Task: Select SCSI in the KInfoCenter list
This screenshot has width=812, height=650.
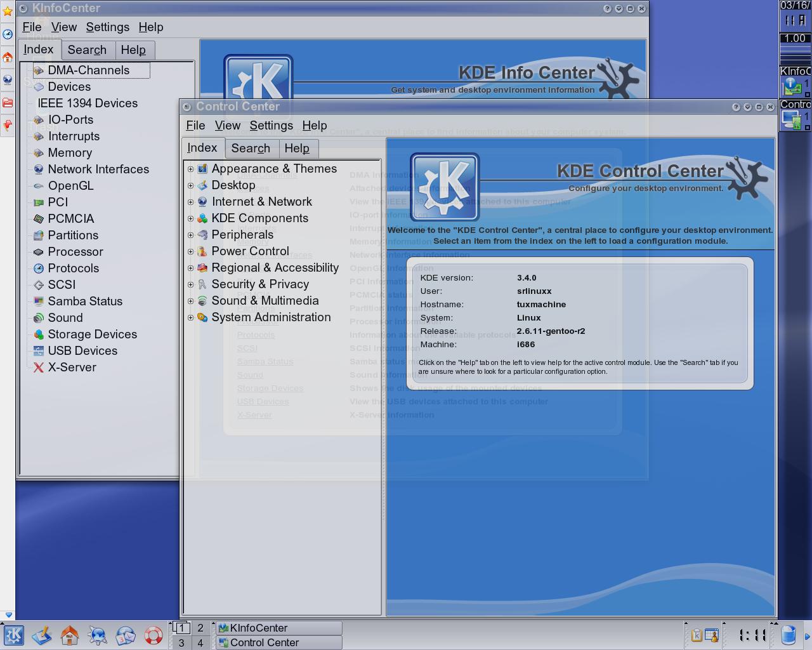Action: 62,285
